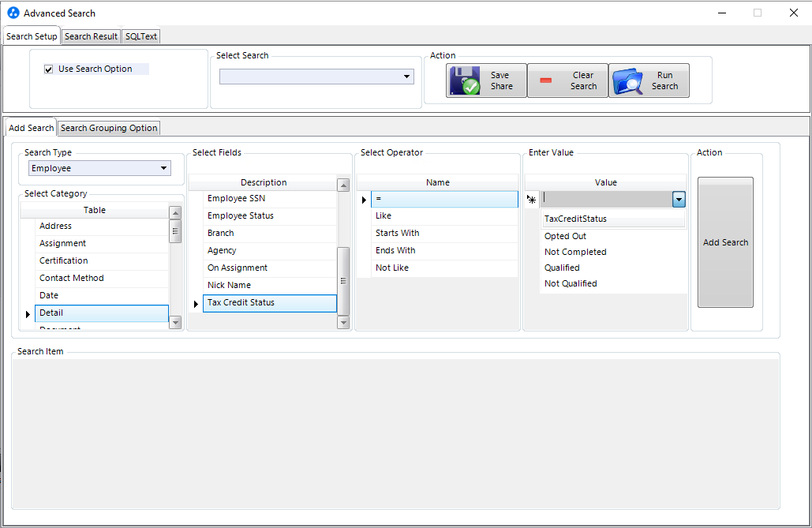Pick Not Completed value option
The height and width of the screenshot is (528, 812).
613,252
